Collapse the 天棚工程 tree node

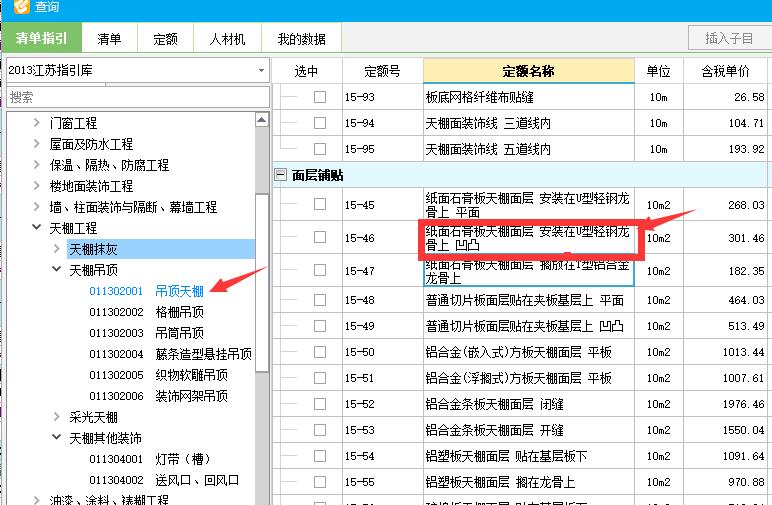point(36,227)
